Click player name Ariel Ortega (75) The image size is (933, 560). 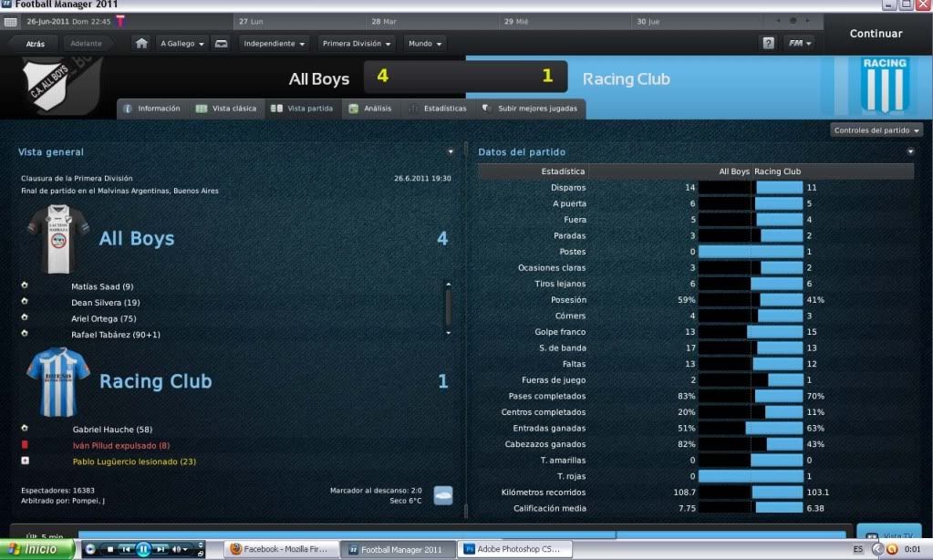tap(104, 318)
